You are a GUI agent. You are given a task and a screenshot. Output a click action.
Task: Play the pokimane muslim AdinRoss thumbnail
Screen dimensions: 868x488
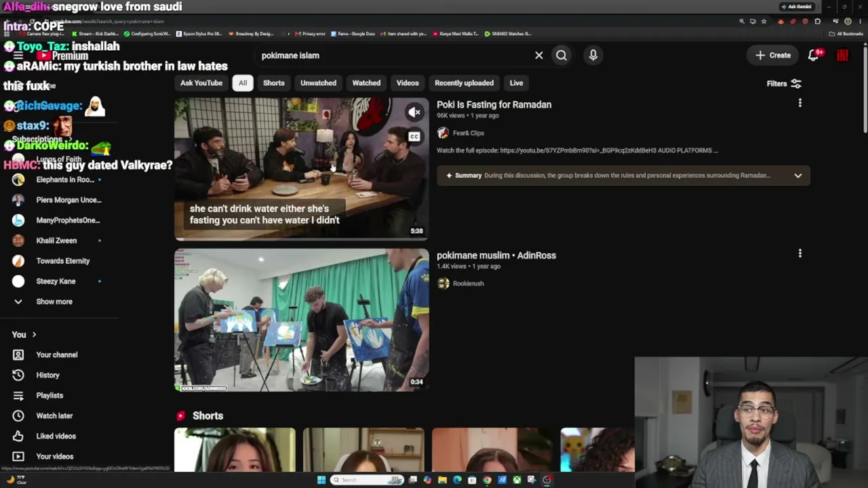(x=302, y=320)
